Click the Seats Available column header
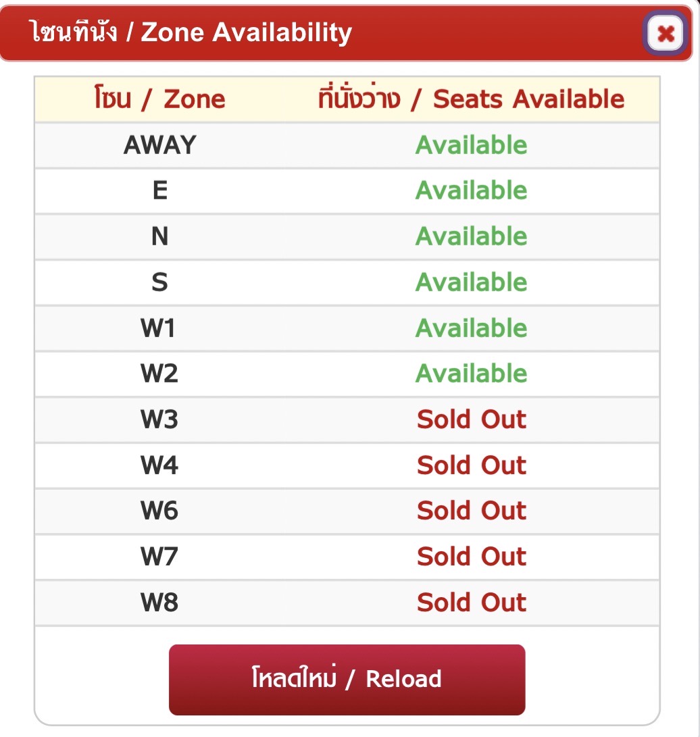The width and height of the screenshot is (700, 737). (471, 99)
